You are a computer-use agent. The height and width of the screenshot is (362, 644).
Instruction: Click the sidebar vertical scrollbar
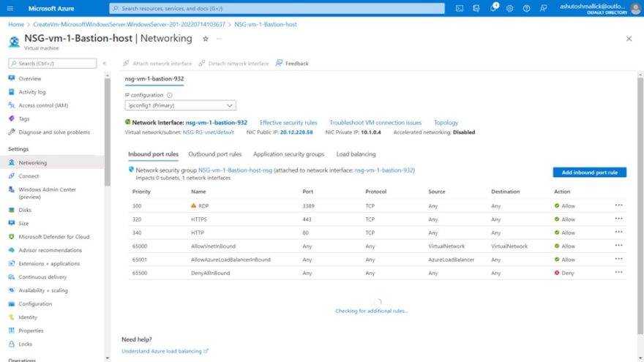[x=108, y=132]
